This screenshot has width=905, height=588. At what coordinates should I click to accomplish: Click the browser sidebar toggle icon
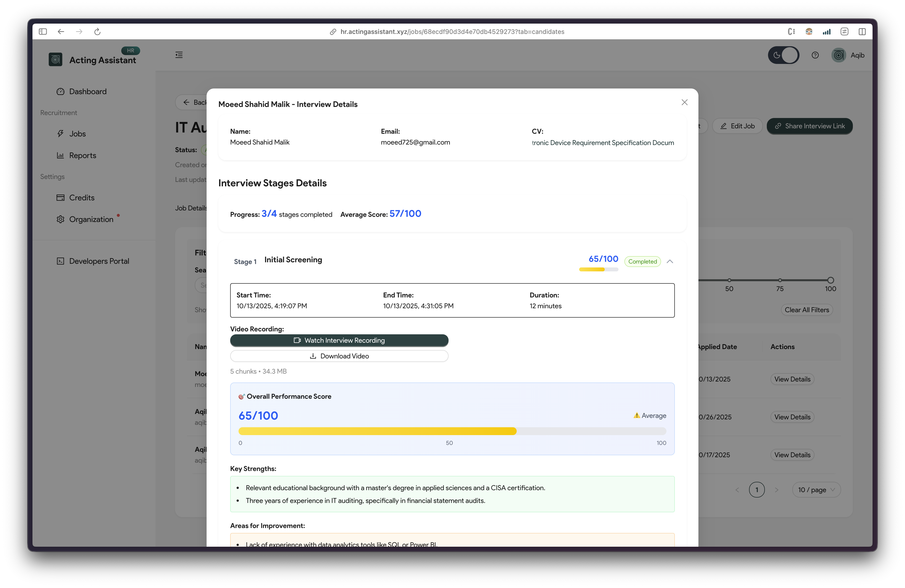[x=43, y=31]
